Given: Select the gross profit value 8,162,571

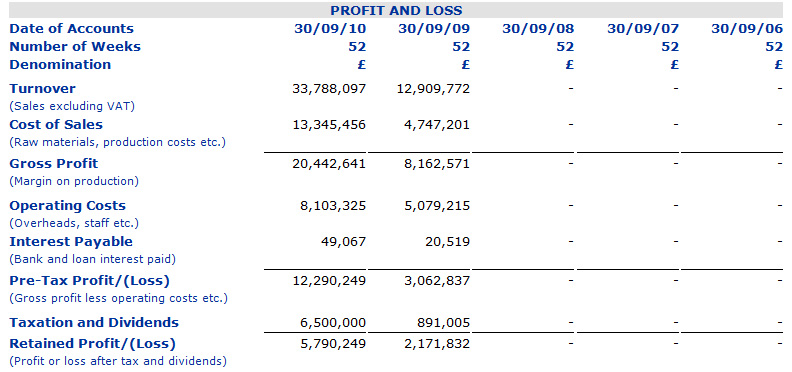Looking at the screenshot, I should click(x=437, y=164).
